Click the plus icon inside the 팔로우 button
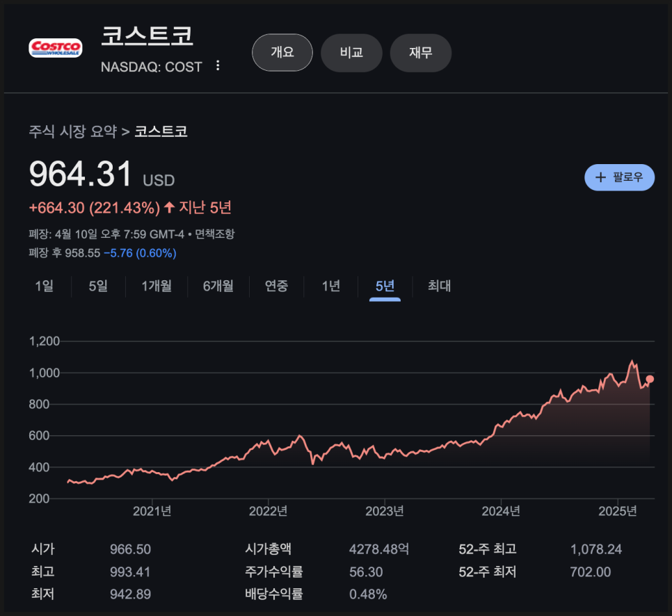Viewport: 672px width, 616px height. point(600,177)
